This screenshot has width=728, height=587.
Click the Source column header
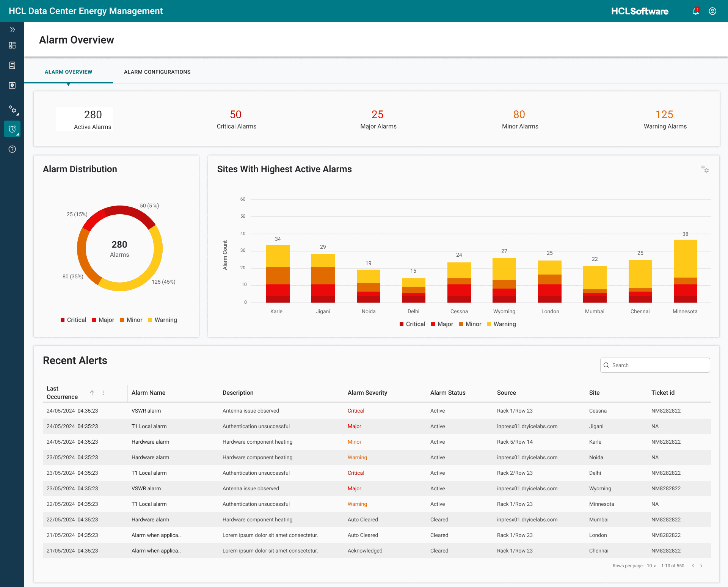point(507,393)
